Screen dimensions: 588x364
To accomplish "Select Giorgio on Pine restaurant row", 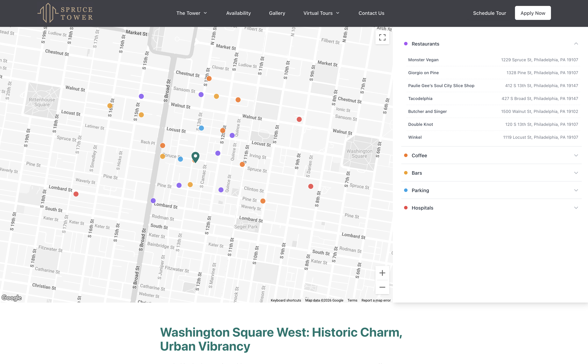I will click(x=493, y=73).
